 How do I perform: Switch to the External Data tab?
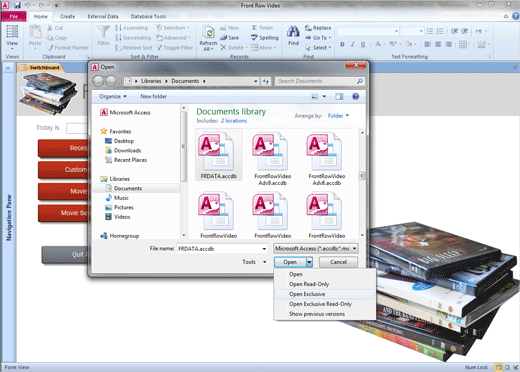(x=103, y=16)
